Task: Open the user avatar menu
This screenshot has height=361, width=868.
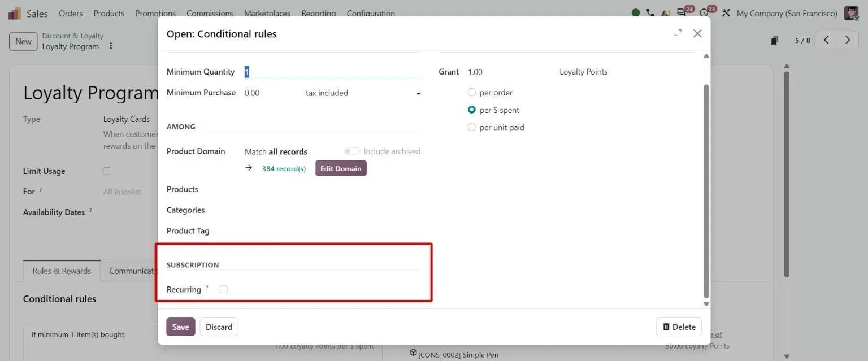Action: point(851,13)
